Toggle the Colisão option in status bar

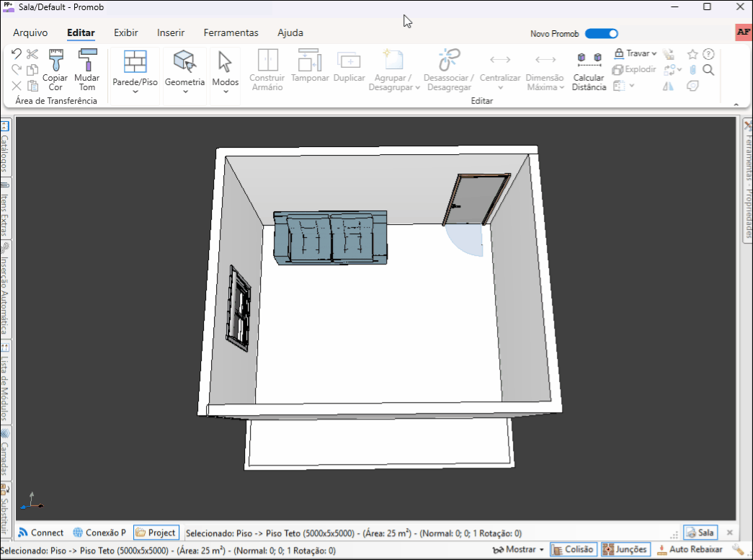tap(573, 549)
